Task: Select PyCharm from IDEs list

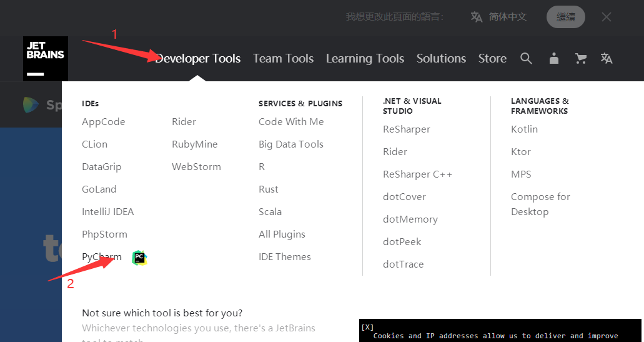Action: point(102,257)
